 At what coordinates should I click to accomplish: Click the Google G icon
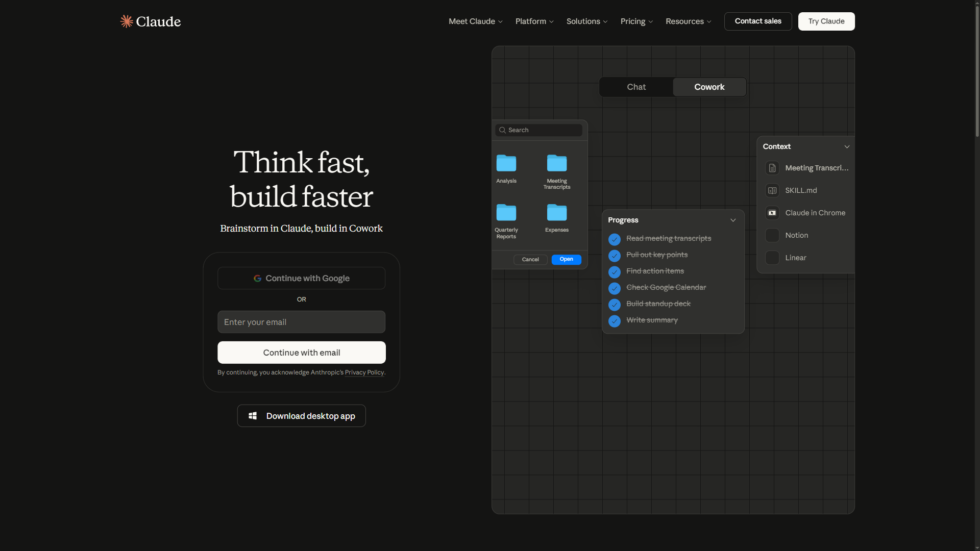257,278
